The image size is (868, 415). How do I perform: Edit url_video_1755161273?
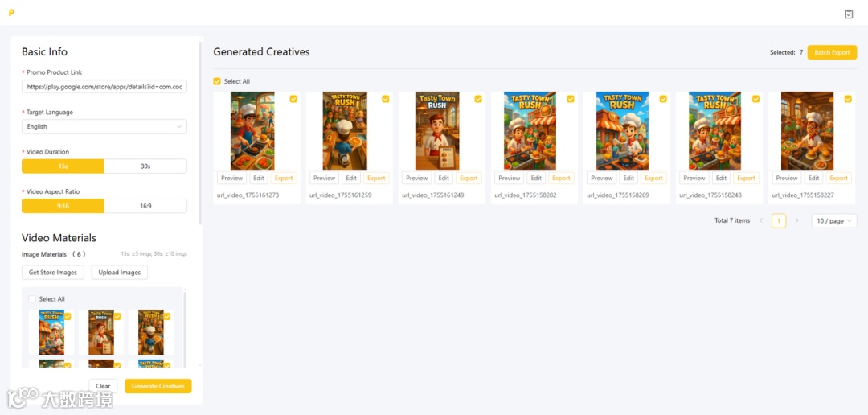pyautogui.click(x=259, y=178)
